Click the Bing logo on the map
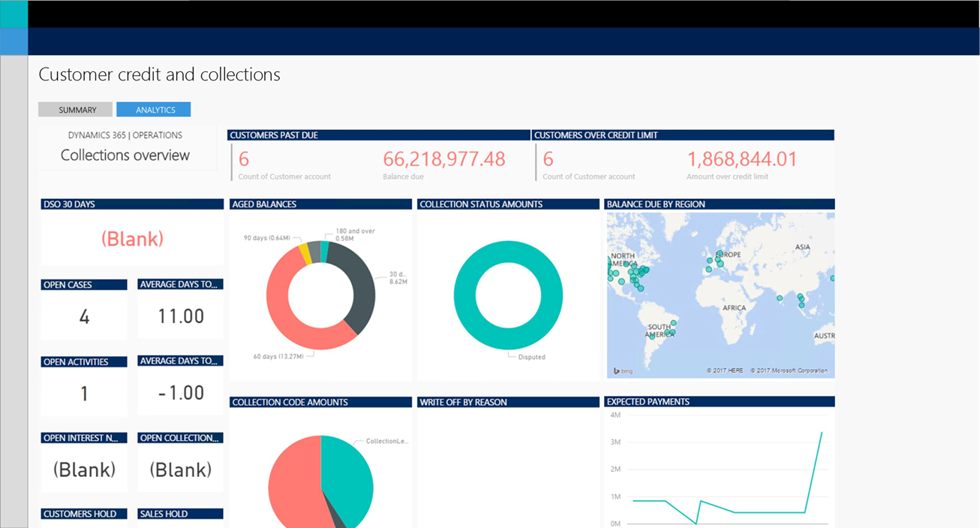Screen dimensions: 980x528 pos(624,370)
